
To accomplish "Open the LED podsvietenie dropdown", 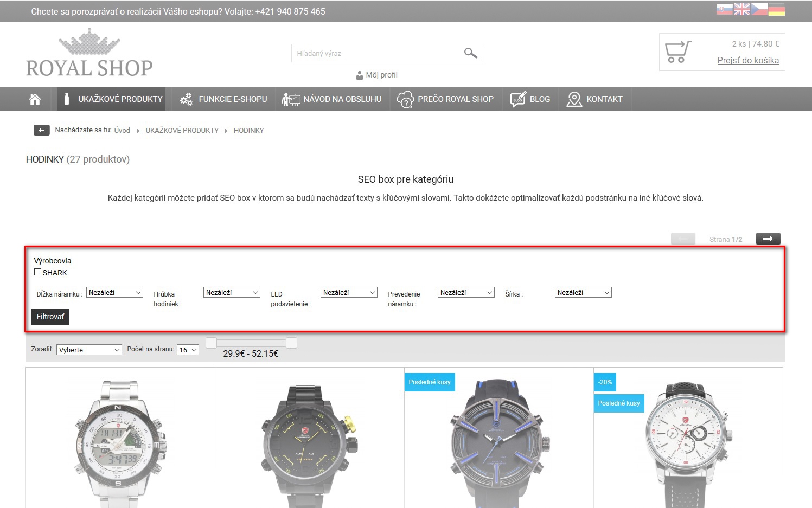I will 349,293.
